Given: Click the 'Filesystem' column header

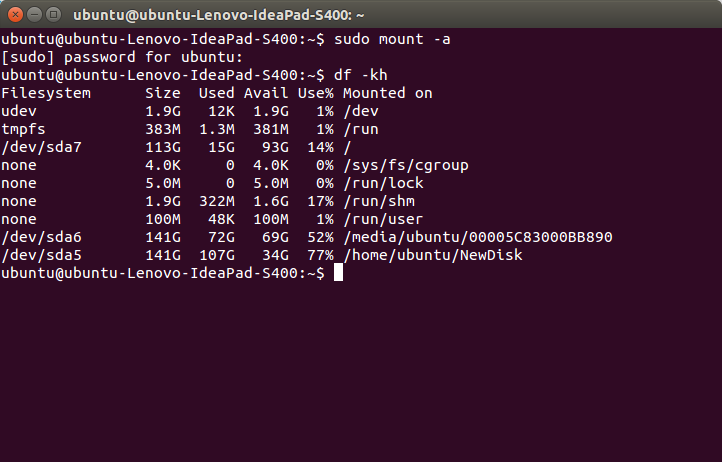Looking at the screenshot, I should pos(46,93).
